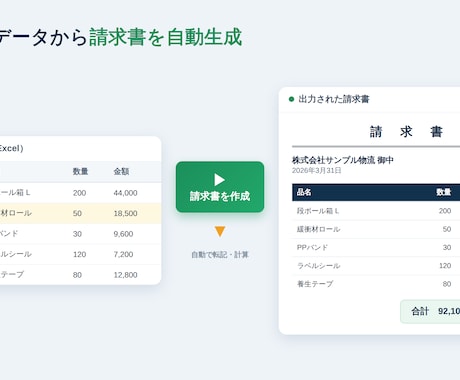The width and height of the screenshot is (460, 380).
Task: Click quantity 30 in the Excel table
Action: (x=77, y=234)
